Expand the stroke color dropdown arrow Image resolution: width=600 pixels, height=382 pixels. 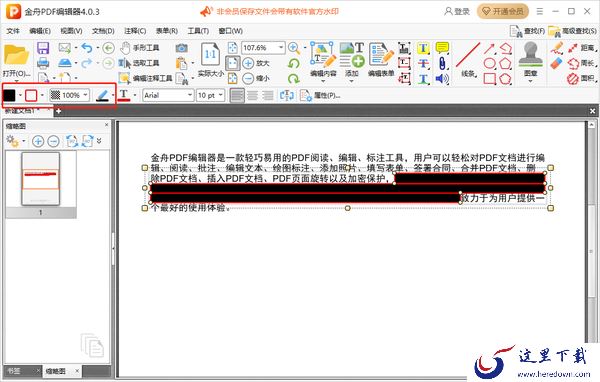[42, 95]
